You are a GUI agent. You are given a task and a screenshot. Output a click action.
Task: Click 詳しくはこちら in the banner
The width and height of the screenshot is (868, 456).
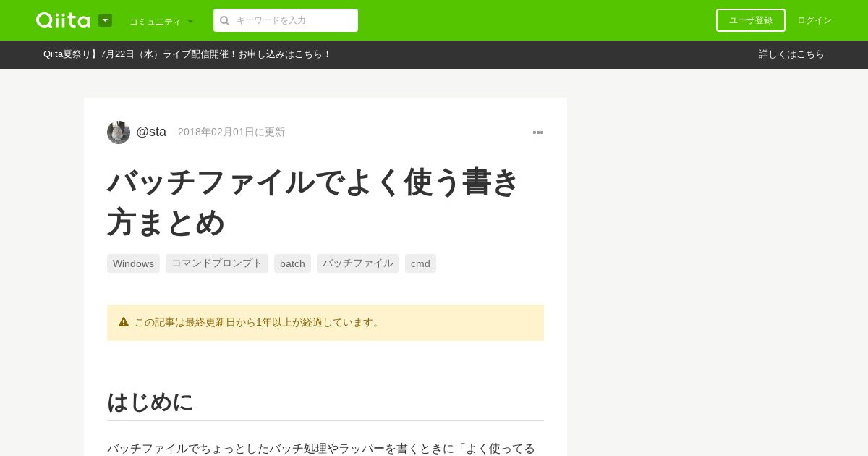point(791,54)
